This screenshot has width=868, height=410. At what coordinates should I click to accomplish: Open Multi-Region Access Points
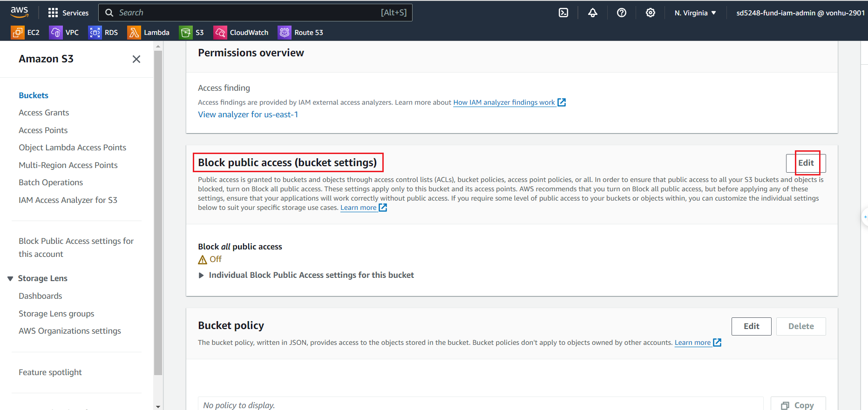(x=68, y=165)
